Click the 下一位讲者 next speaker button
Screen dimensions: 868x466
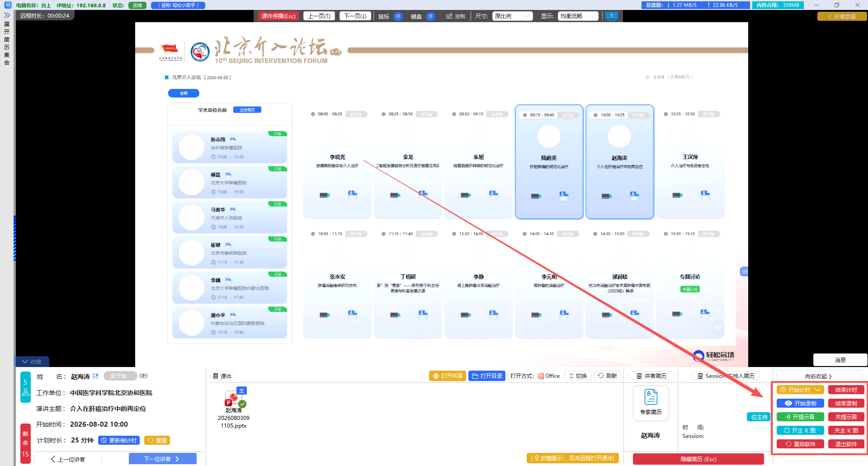tap(163, 459)
